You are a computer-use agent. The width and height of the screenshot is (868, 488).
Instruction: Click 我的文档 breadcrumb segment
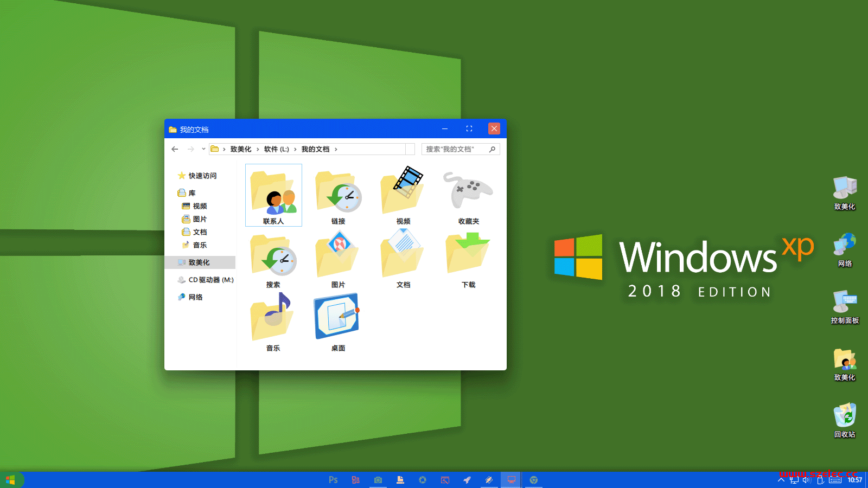click(x=316, y=149)
